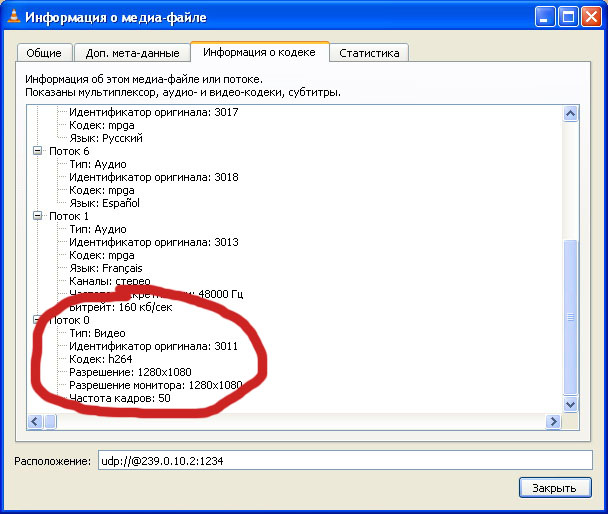
Task: Select row Частота кадров: 50
Action: (x=120, y=398)
